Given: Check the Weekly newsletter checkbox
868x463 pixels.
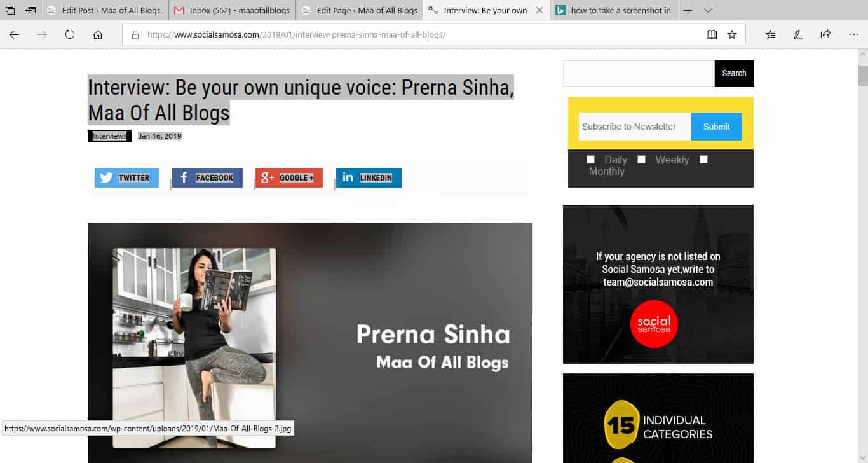Looking at the screenshot, I should point(642,160).
